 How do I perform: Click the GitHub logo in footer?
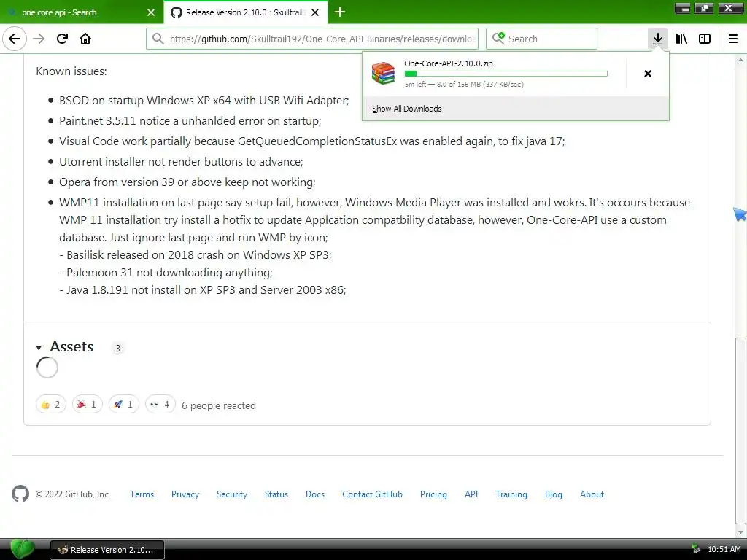[20, 494]
